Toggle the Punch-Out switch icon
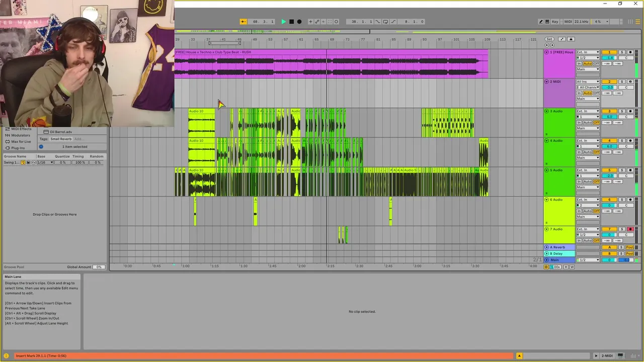The width and height of the screenshot is (644, 362). coord(393,22)
